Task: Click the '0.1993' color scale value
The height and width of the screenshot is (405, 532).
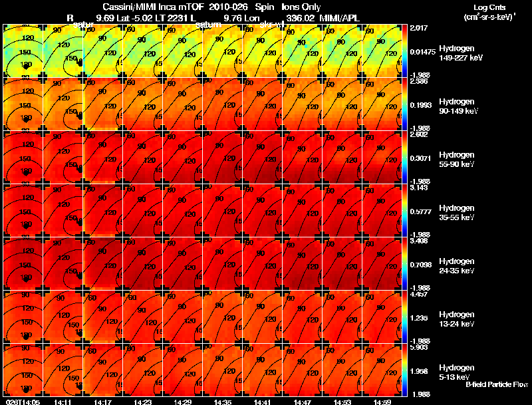Action: pyautogui.click(x=421, y=105)
